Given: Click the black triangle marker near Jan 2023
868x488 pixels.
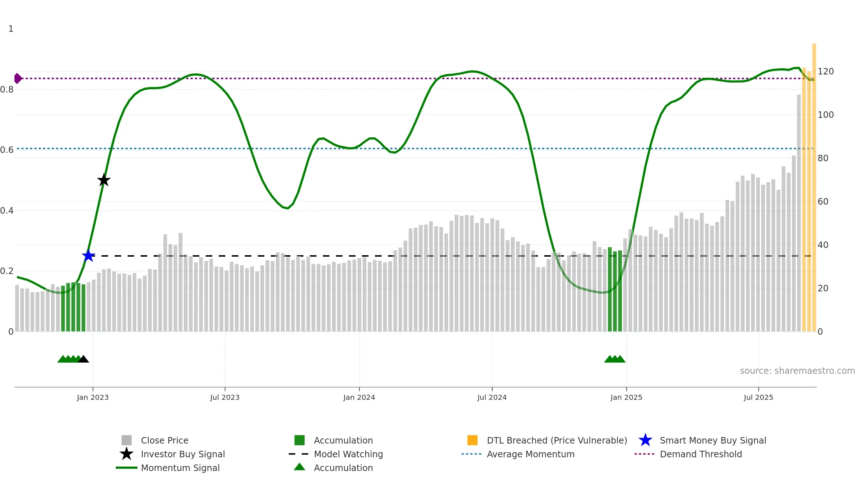Looking at the screenshot, I should [84, 359].
